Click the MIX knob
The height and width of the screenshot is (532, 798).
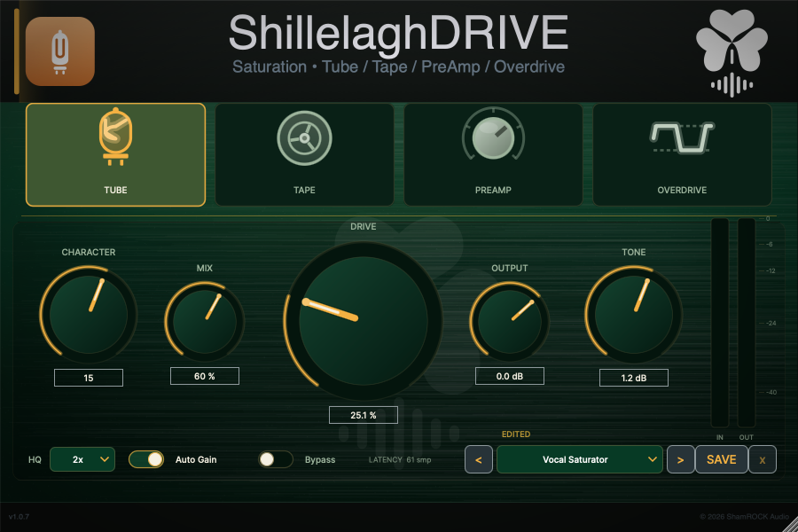pos(205,322)
